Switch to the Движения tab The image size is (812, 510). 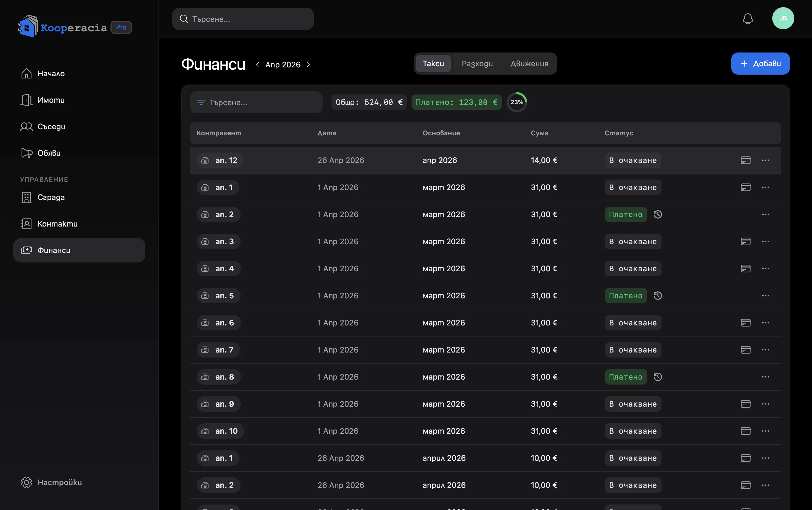click(529, 64)
